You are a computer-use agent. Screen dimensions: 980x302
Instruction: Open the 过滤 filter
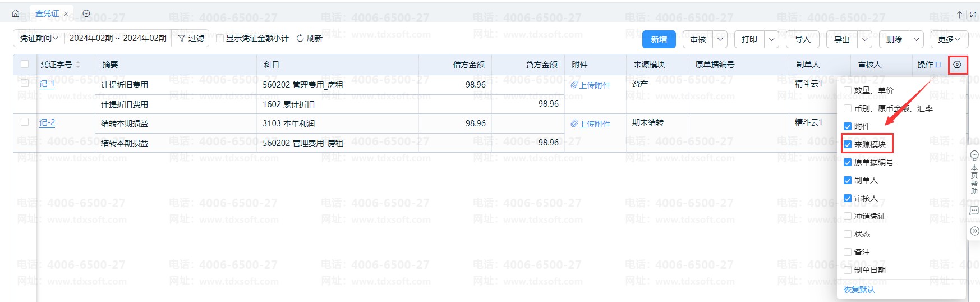coord(191,38)
